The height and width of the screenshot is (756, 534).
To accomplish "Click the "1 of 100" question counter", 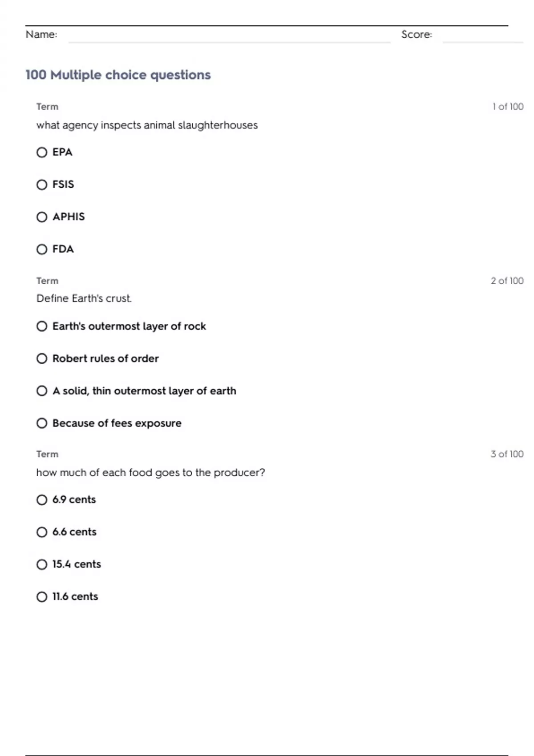I will click(x=508, y=107).
